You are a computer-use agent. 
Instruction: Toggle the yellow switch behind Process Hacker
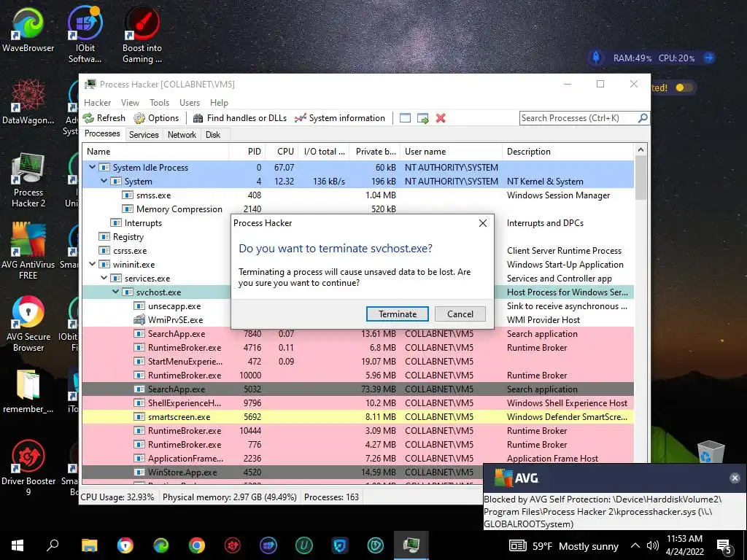[683, 87]
